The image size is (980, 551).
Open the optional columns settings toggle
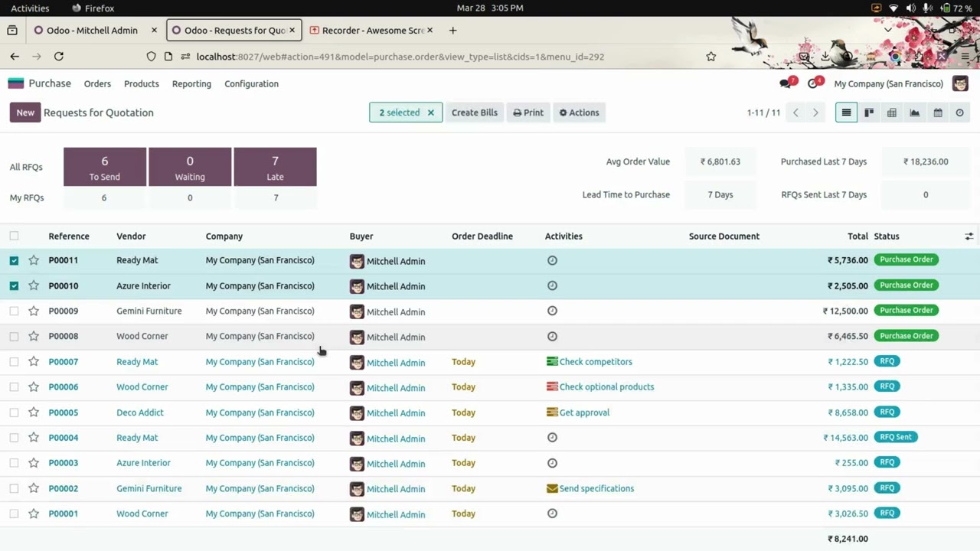coord(969,236)
